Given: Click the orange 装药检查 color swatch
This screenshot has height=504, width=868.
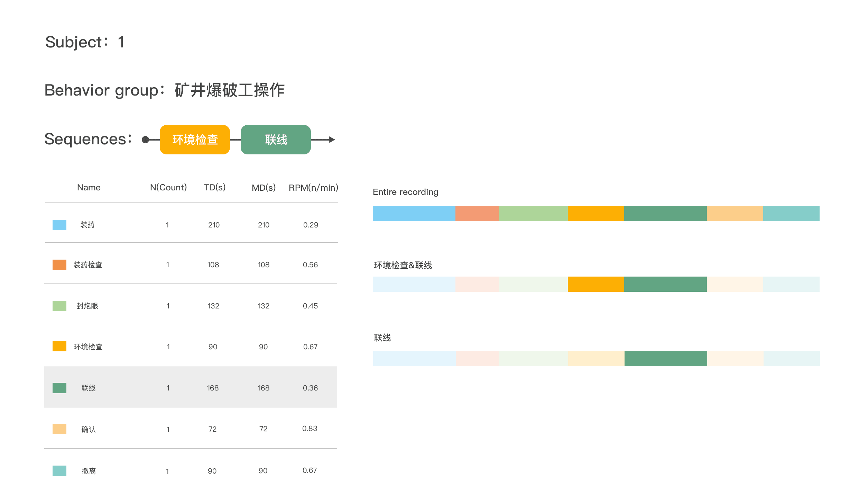Looking at the screenshot, I should point(59,265).
